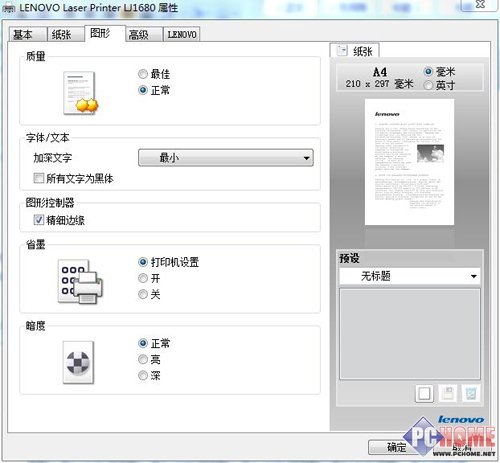This screenshot has width=500, height=463.
Task: Click the quality document icon with stars
Action: 81,93
